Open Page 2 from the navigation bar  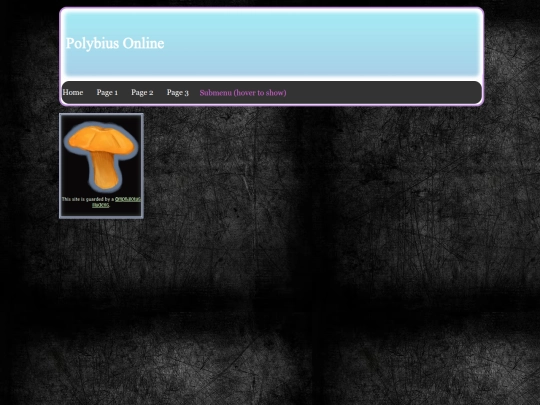tap(142, 93)
